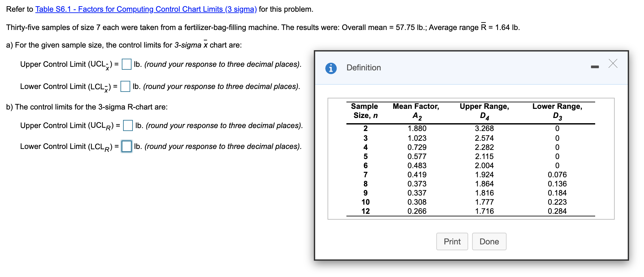Click the Done button
The image size is (644, 277).
(489, 241)
